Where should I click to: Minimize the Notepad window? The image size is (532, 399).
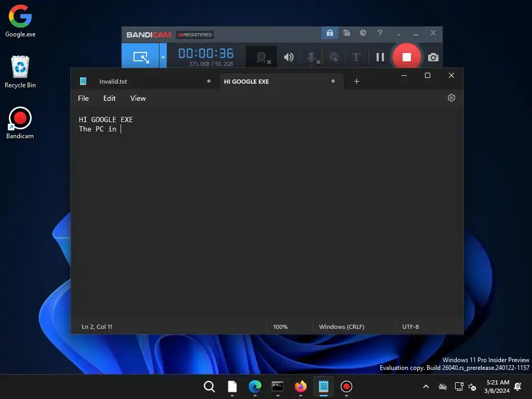(x=404, y=75)
